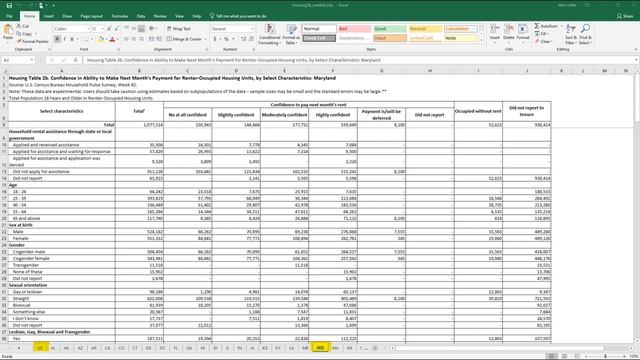Apply Percent Style format
This screenshot has height=360, width=640.
pyautogui.click(x=227, y=39)
